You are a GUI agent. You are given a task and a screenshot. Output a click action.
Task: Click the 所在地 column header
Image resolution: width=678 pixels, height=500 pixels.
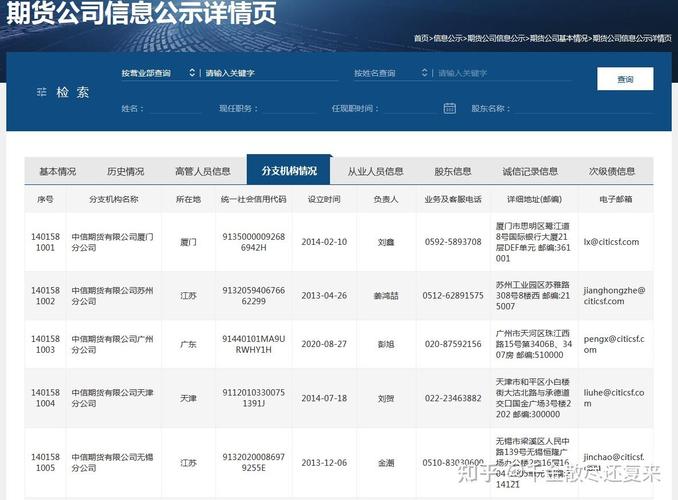188,199
